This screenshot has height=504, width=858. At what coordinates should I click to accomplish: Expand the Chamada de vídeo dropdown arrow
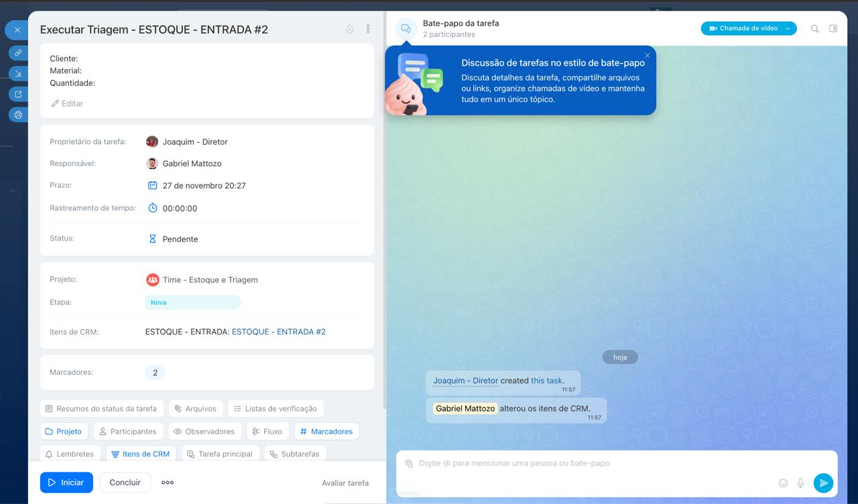(x=788, y=29)
